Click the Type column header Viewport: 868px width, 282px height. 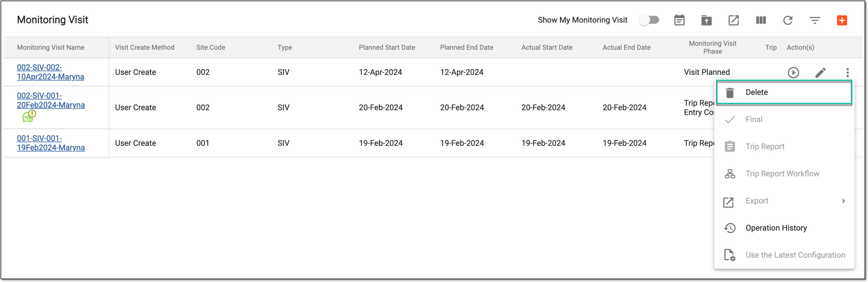(285, 48)
